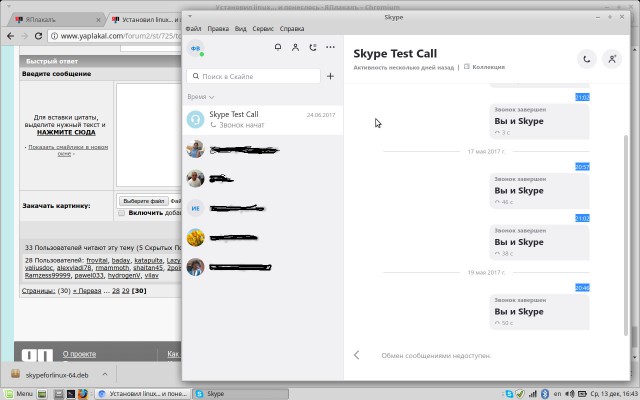Launch terminal from taskbar panel
Image resolution: width=640 pixels, height=400 pixels.
(71, 394)
